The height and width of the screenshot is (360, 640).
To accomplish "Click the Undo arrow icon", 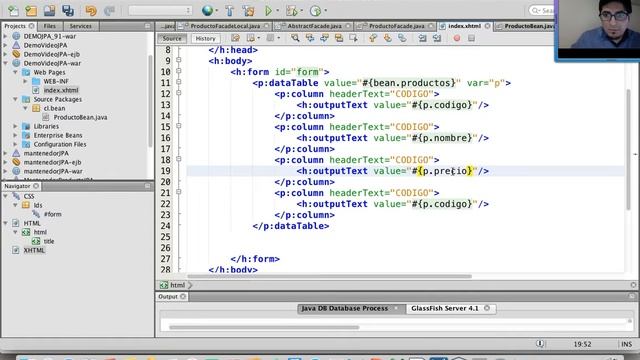I will [x=91, y=11].
